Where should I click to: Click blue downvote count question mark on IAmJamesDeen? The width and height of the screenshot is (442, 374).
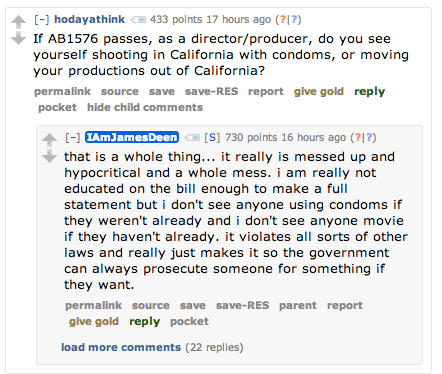[x=369, y=138]
